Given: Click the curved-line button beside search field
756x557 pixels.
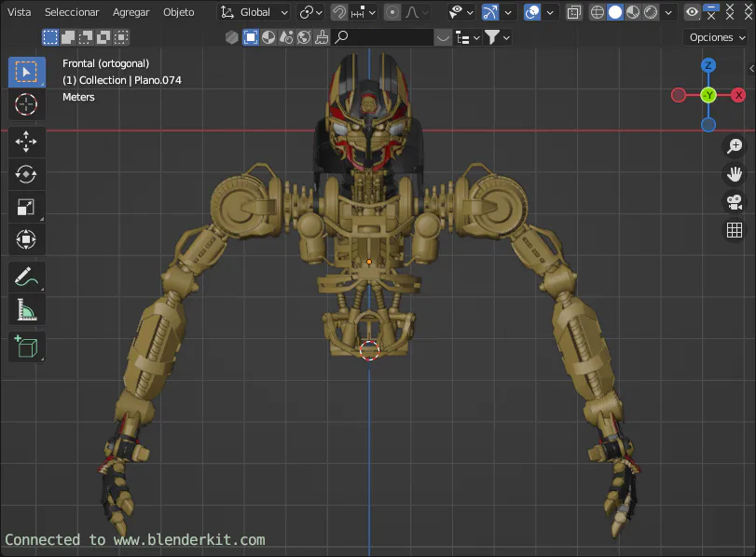Looking at the screenshot, I should point(443,37).
